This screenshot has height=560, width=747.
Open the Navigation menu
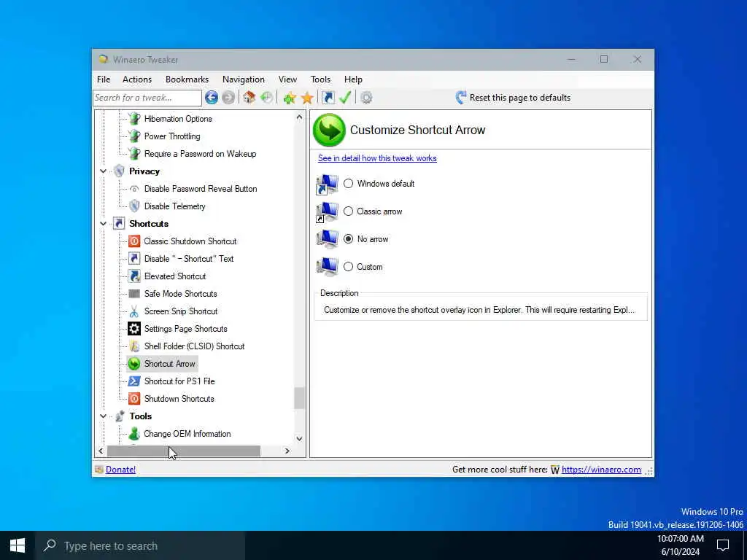(x=244, y=79)
